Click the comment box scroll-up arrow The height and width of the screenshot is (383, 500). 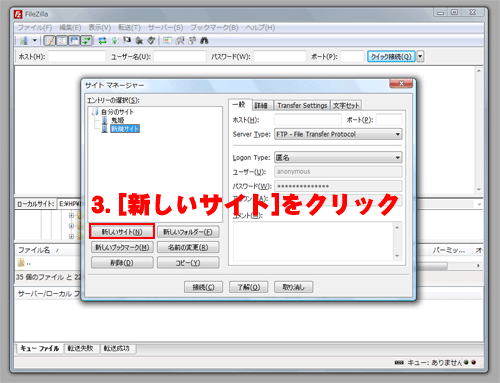(397, 227)
